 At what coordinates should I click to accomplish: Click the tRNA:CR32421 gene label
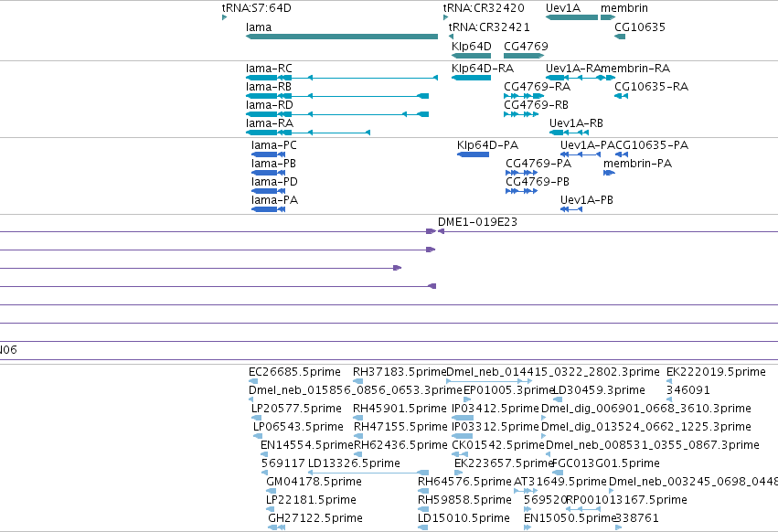pos(489,27)
